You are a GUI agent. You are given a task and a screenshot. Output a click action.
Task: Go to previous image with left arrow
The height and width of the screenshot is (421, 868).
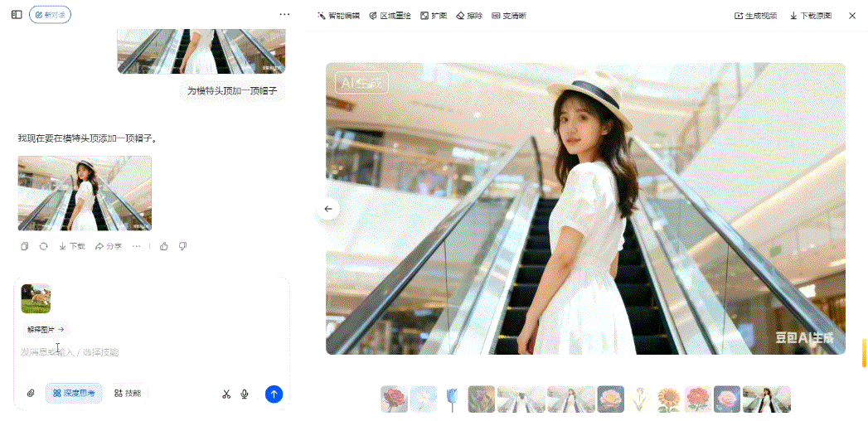(328, 209)
